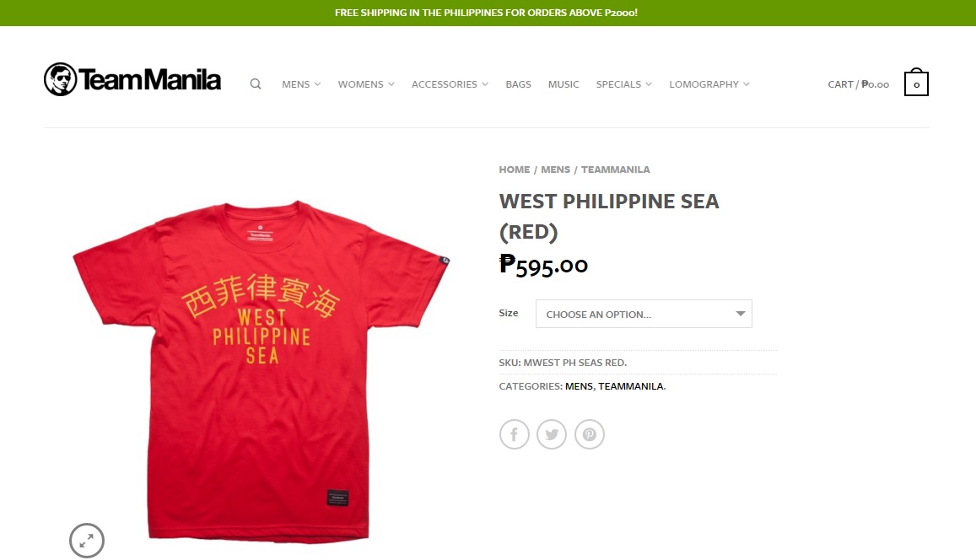This screenshot has height=560, width=976.
Task: Click the search magnifier icon
Action: coord(256,84)
